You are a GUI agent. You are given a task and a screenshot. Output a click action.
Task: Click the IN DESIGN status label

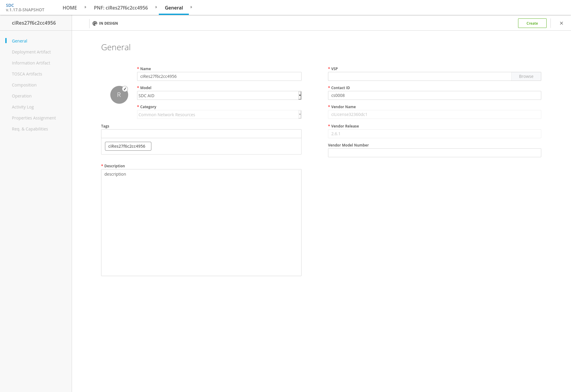pos(108,23)
